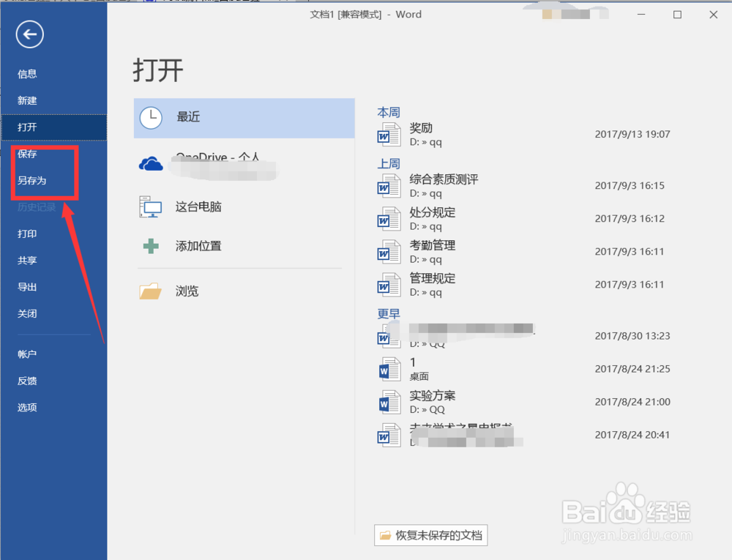This screenshot has height=560, width=732.
Task: Select the 打开 menu item
Action: click(x=53, y=127)
